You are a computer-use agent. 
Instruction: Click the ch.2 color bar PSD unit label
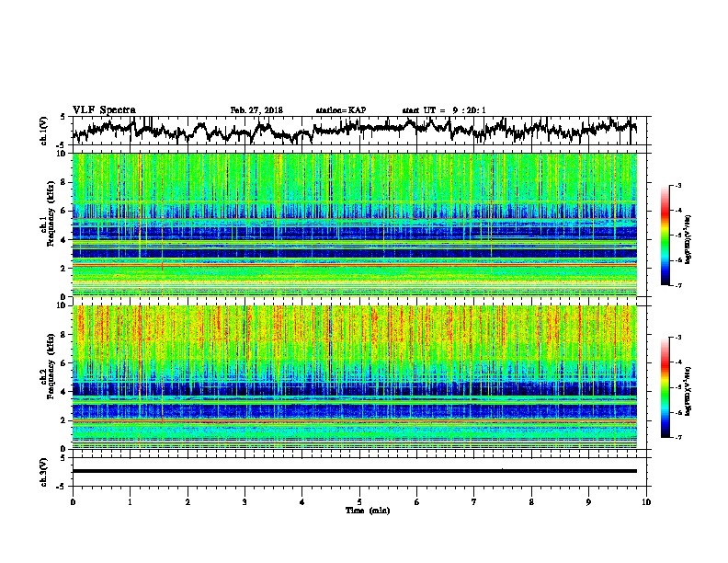(688, 392)
